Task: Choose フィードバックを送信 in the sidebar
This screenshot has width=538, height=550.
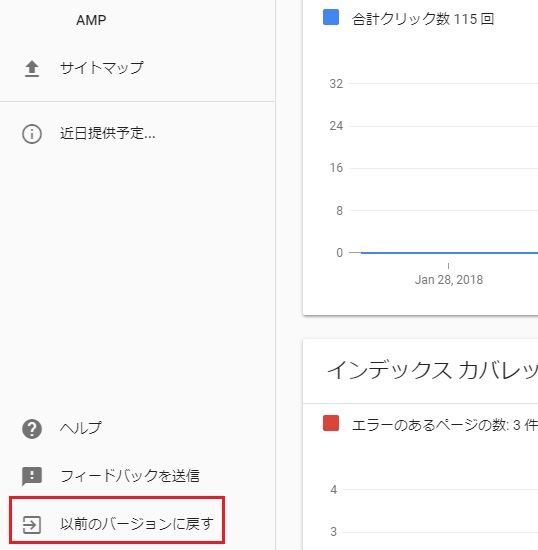Action: click(x=130, y=476)
